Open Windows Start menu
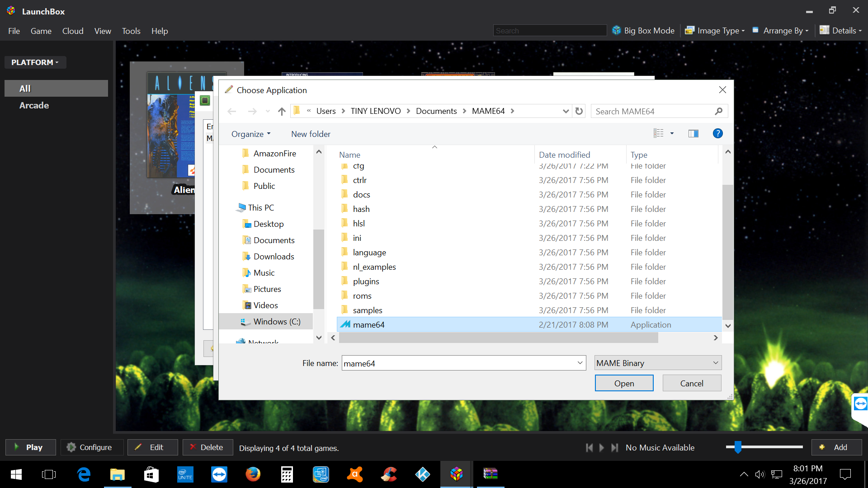868x488 pixels. [x=16, y=474]
